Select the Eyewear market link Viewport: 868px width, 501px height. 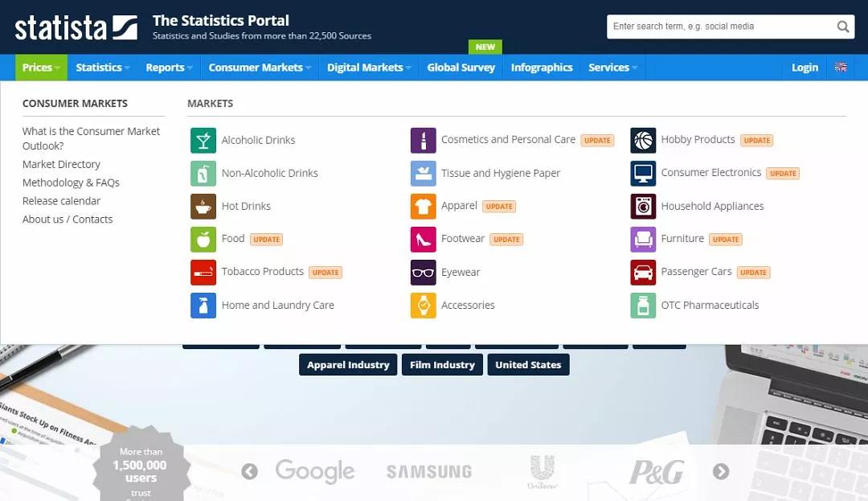461,273
